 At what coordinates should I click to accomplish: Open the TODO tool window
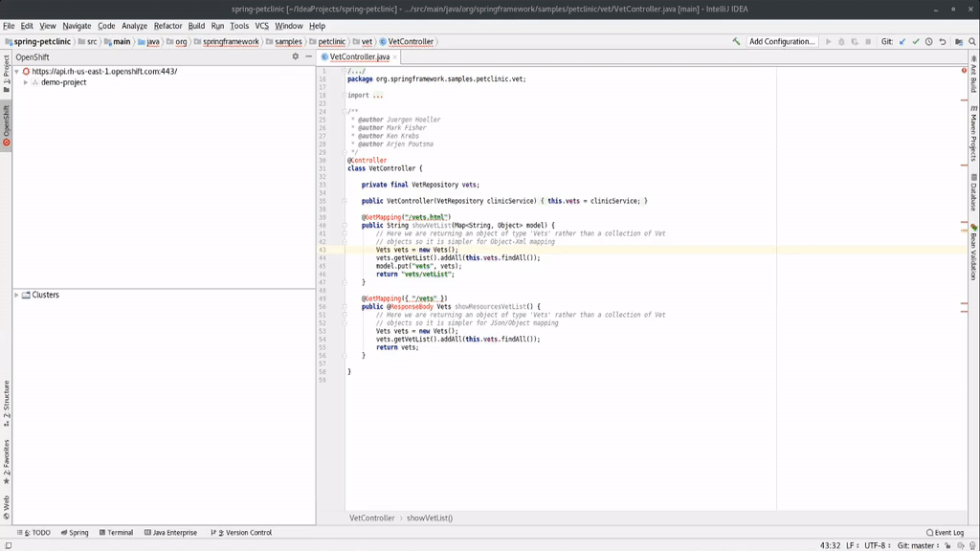(x=34, y=533)
